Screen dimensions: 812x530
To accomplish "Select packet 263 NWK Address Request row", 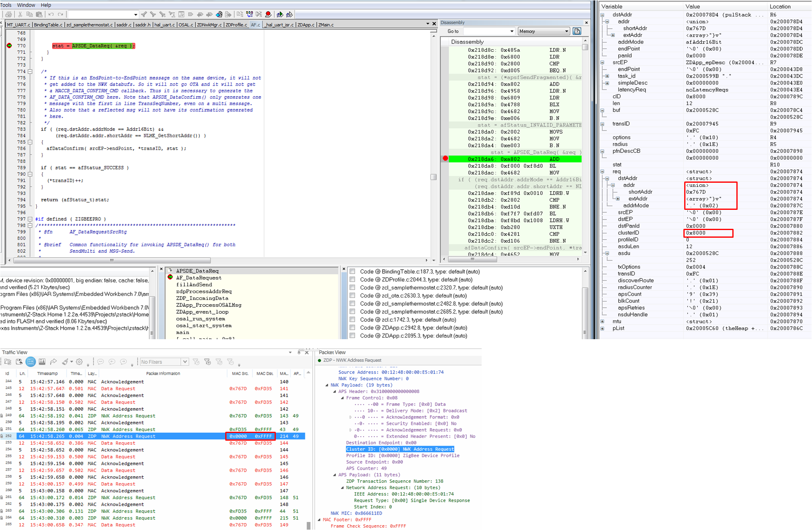I will 128,511.
